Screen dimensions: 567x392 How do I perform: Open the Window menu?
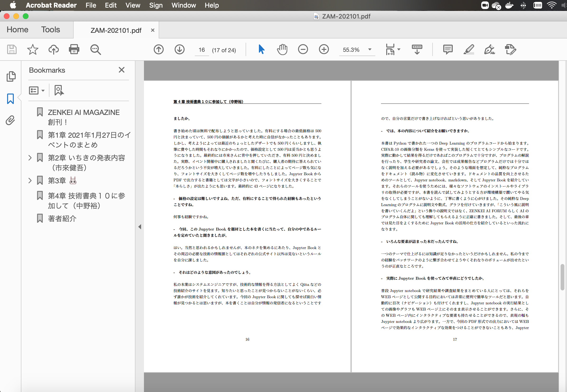point(184,5)
